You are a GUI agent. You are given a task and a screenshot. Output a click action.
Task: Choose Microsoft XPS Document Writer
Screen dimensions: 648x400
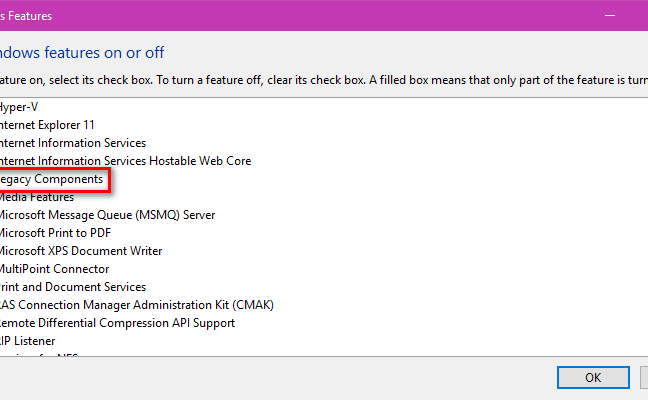(x=81, y=251)
